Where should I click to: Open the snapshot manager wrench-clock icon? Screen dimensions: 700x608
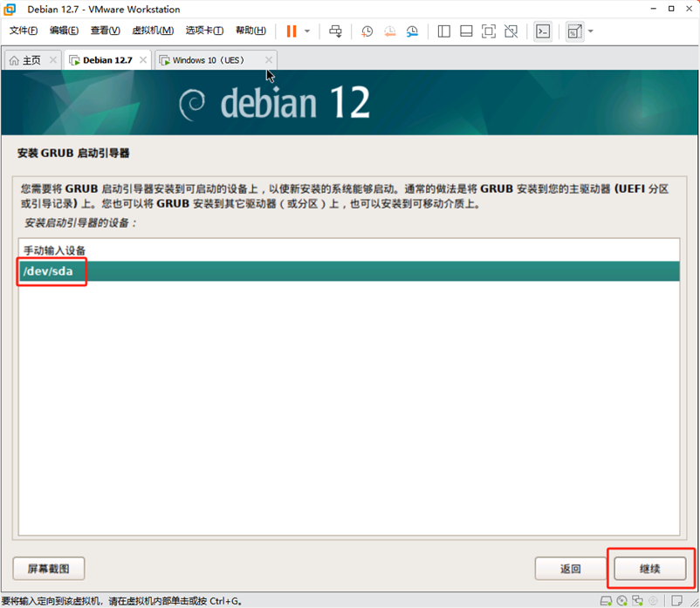coord(412,31)
